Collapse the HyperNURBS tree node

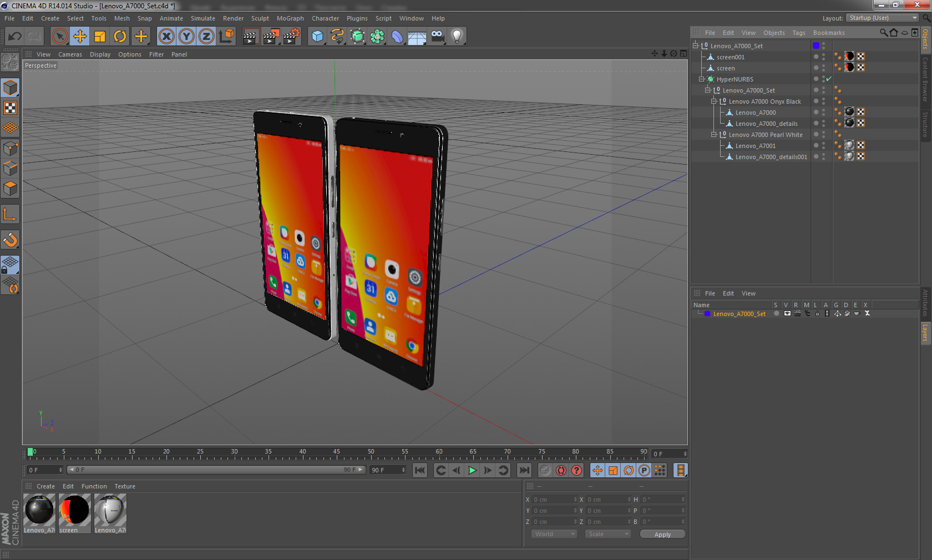(x=701, y=79)
